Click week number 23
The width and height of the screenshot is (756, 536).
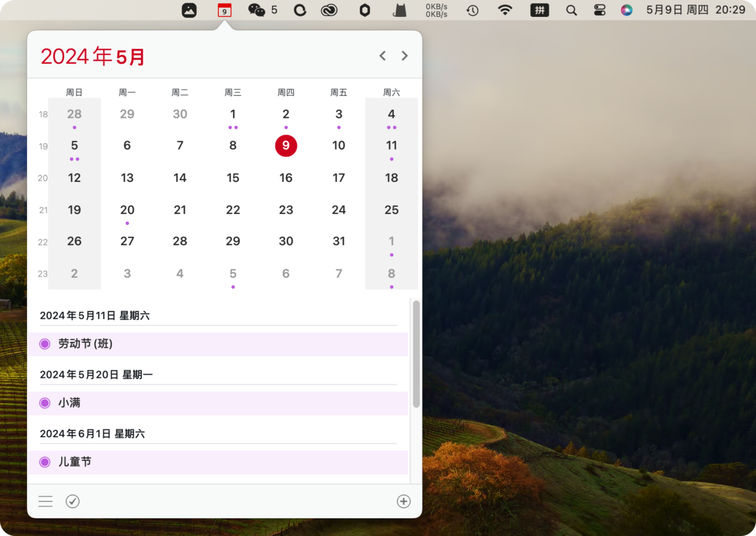43,274
